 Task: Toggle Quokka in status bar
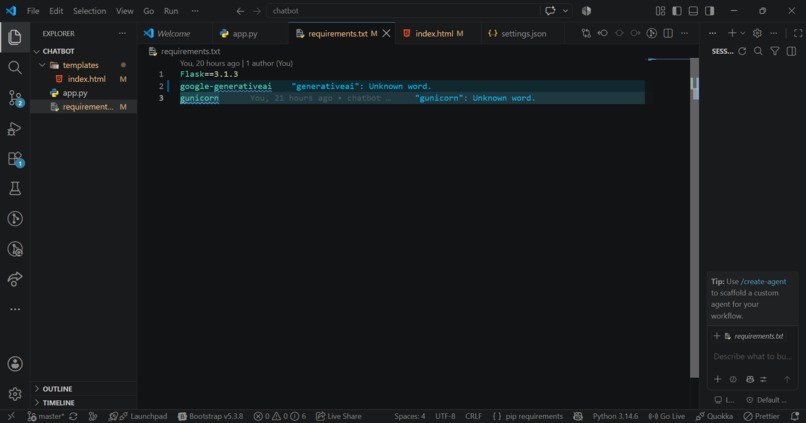(x=715, y=416)
